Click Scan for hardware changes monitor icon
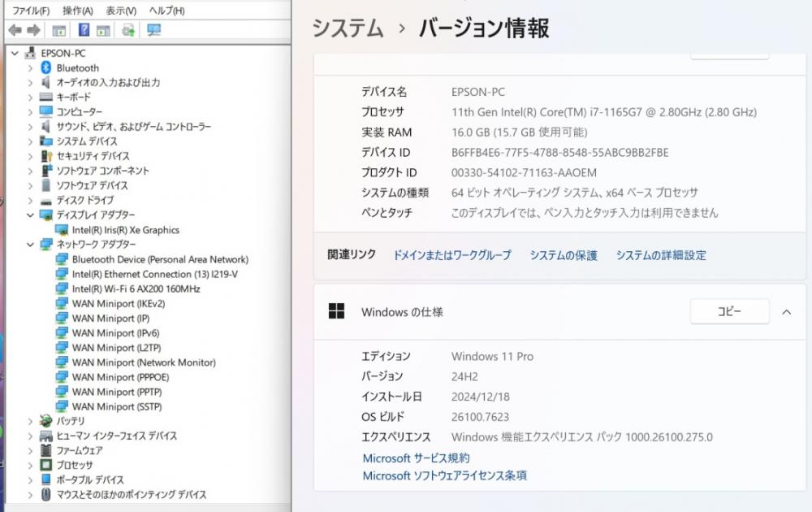 (153, 30)
